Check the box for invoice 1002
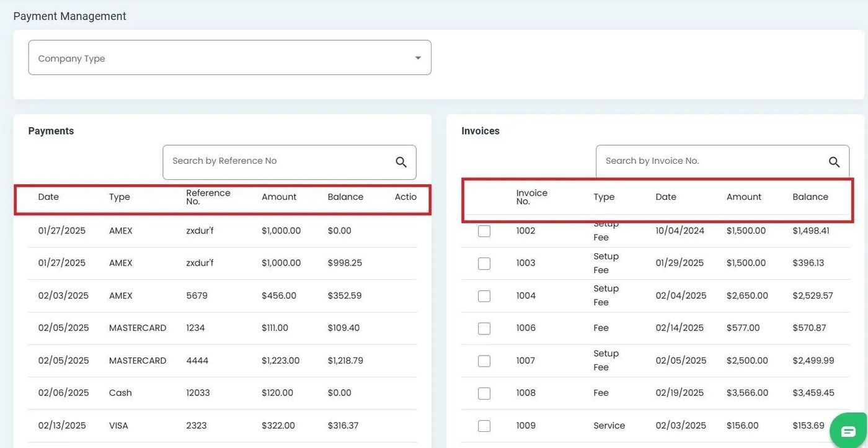868x448 pixels. point(484,231)
